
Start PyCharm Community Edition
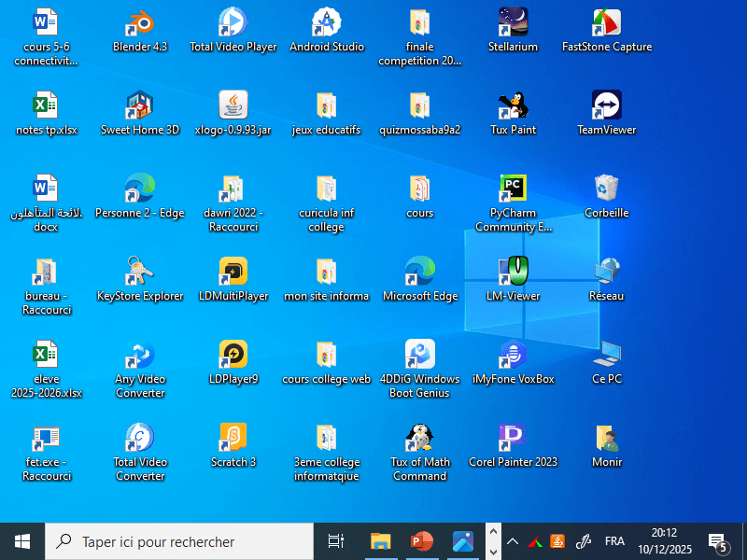[513, 189]
